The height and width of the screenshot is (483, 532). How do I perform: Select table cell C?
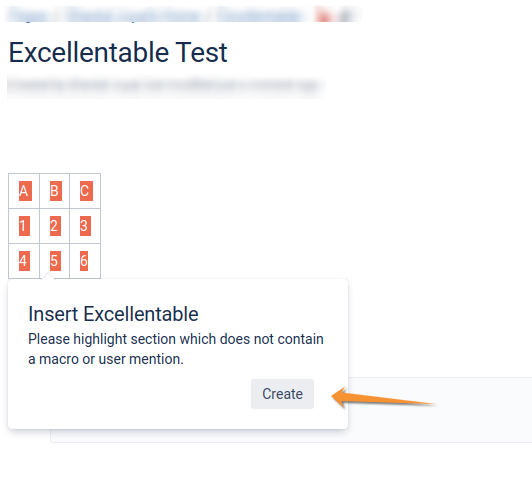[85, 191]
